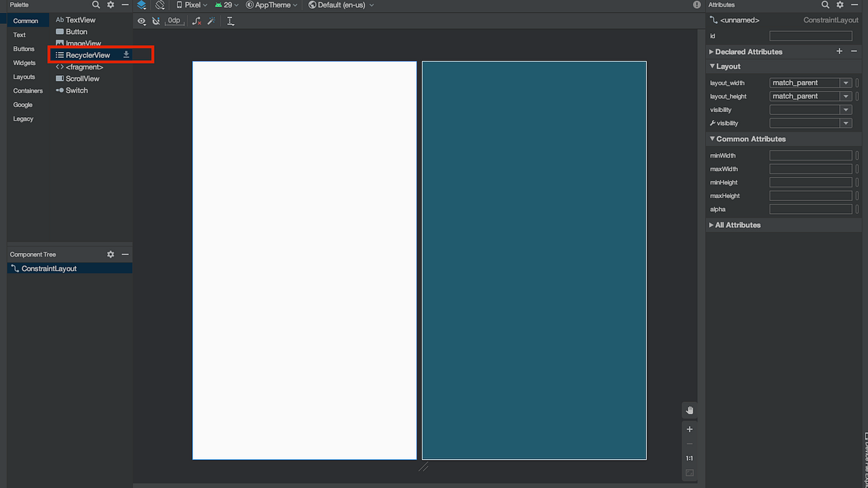Viewport: 868px width, 488px height.
Task: Click the 1:1 zoom button
Action: (x=689, y=458)
